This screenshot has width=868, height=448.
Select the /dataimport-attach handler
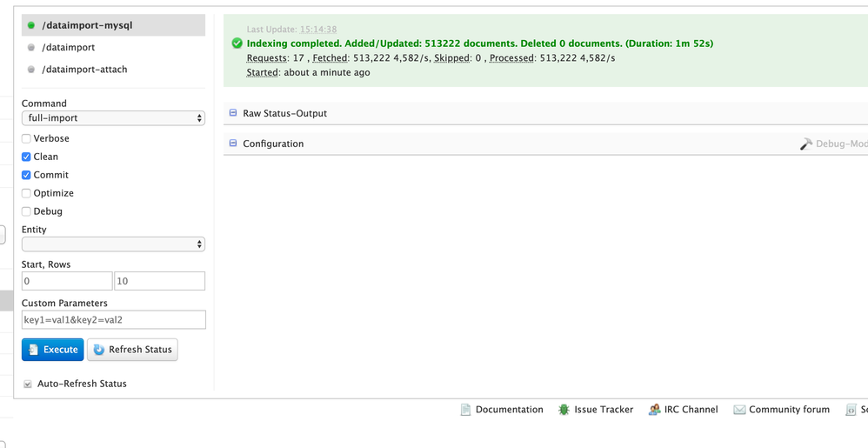[84, 70]
